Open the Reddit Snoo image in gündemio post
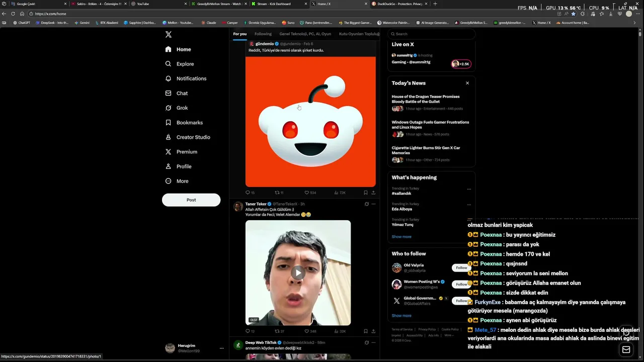 pyautogui.click(x=310, y=122)
